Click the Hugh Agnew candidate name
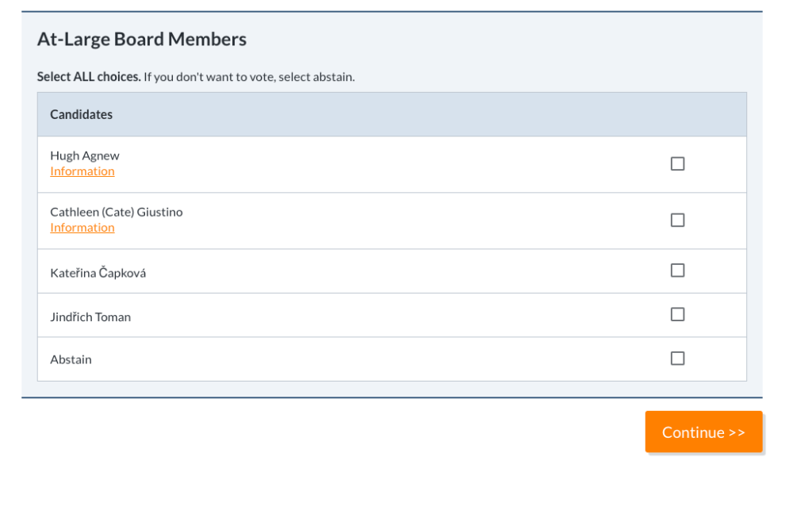 [85, 155]
